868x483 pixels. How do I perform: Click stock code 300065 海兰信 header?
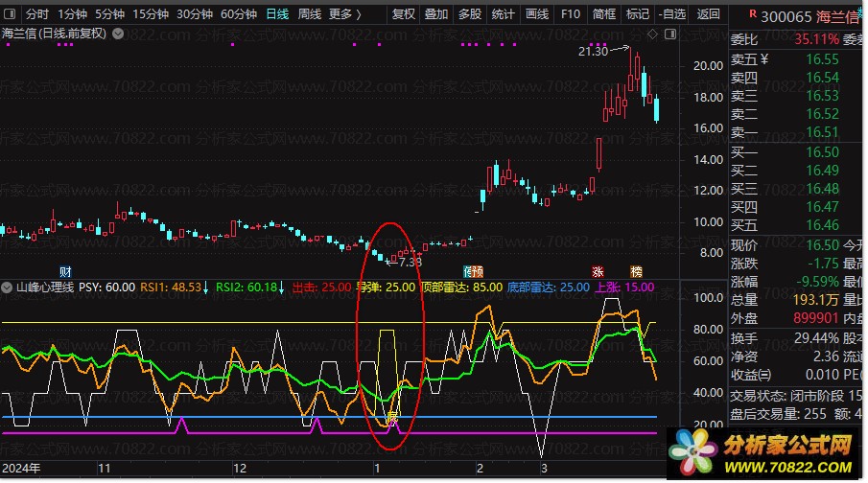809,17
